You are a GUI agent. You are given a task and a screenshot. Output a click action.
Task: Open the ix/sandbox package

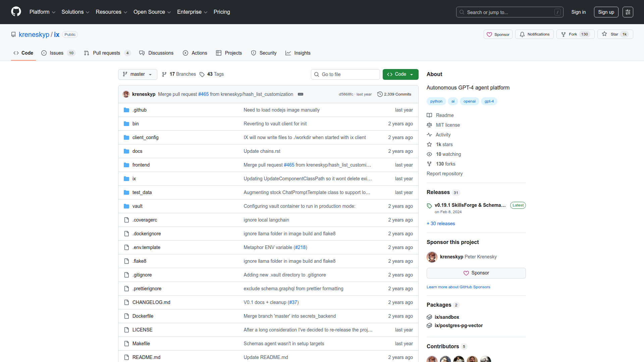point(447,317)
